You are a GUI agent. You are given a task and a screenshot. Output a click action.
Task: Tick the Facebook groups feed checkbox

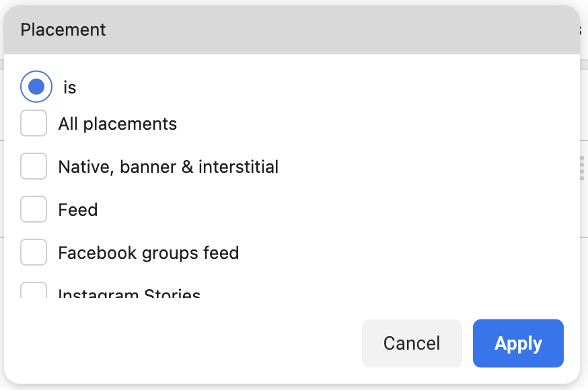pyautogui.click(x=34, y=252)
